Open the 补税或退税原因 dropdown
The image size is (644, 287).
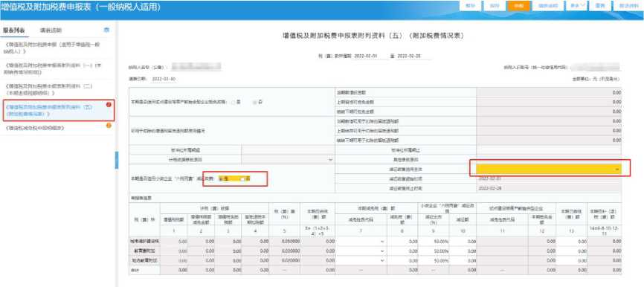point(289,159)
